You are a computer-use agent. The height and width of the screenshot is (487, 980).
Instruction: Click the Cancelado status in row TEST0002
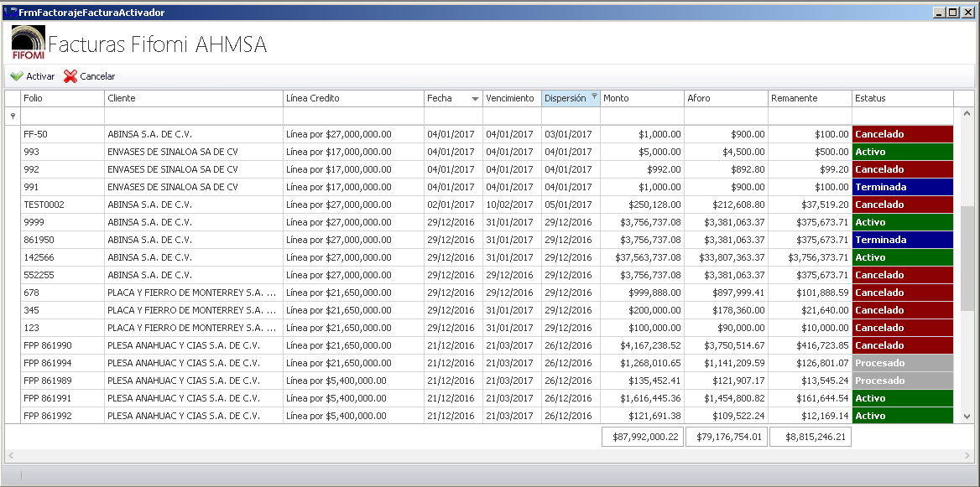tap(903, 205)
